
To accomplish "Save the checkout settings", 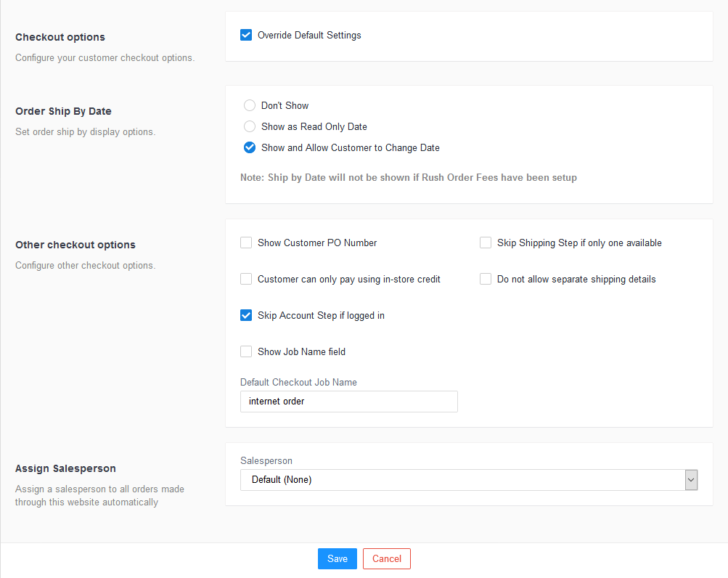I will pos(337,558).
